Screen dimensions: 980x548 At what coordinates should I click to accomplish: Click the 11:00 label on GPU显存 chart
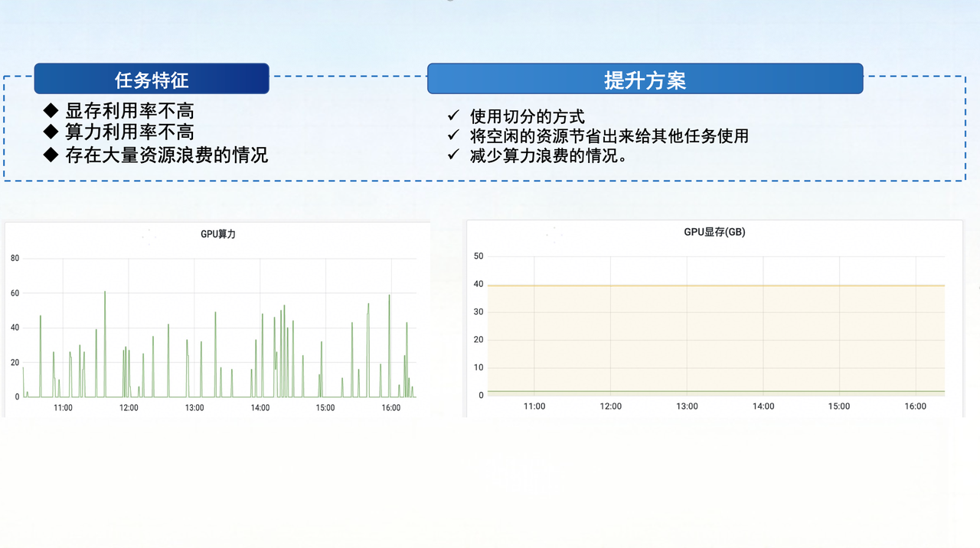(534, 406)
